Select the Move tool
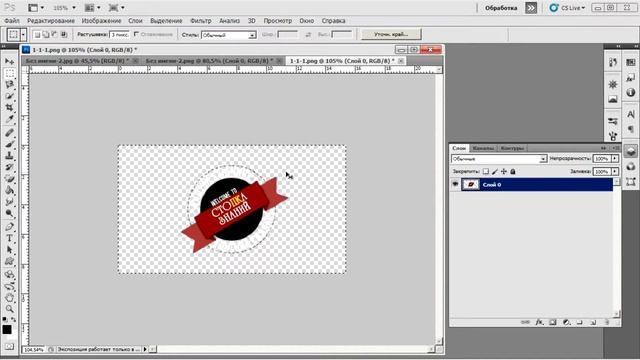This screenshot has height=360, width=640. pos(9,62)
